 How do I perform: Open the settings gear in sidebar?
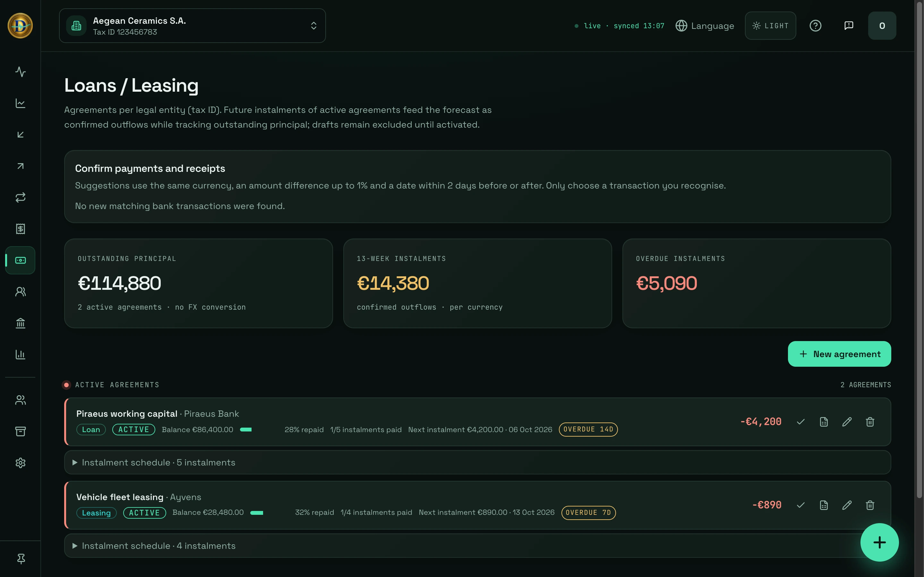20,463
